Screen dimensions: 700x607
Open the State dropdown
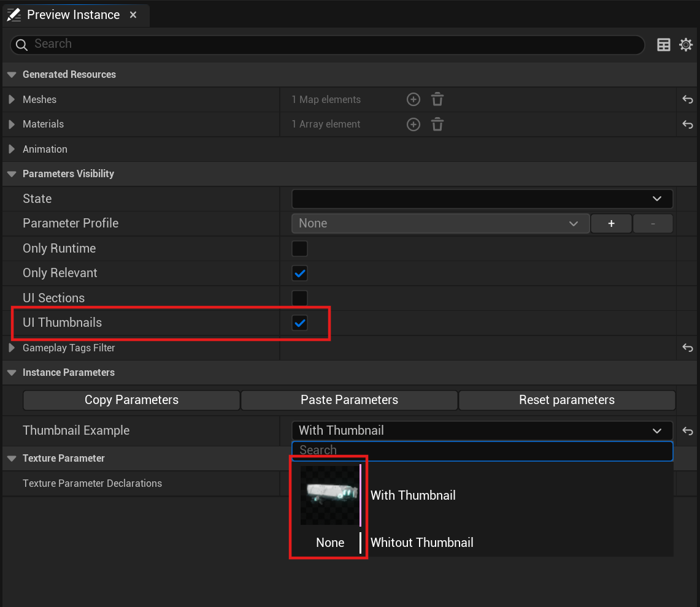[482, 199]
